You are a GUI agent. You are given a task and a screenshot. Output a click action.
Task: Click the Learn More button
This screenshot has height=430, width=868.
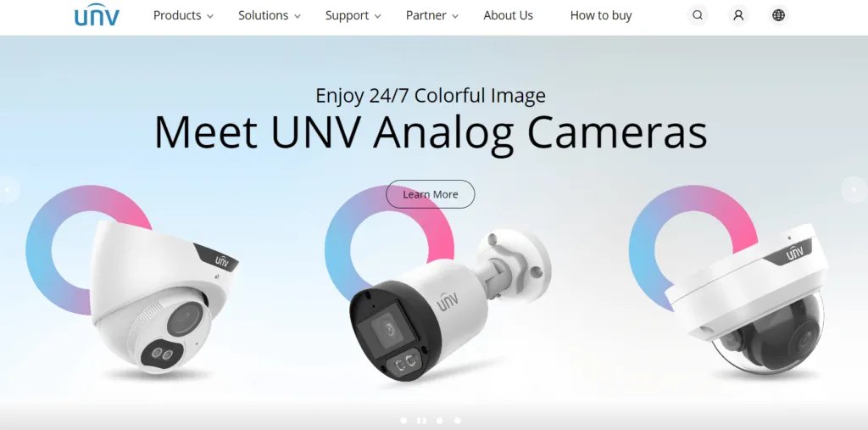point(430,194)
